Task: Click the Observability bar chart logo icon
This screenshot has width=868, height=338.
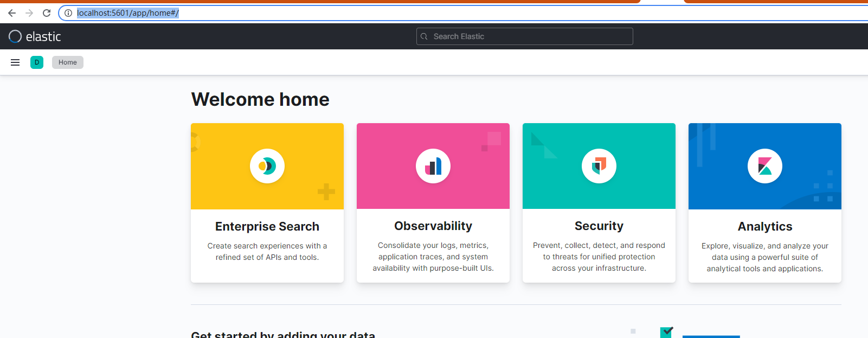Action: click(x=433, y=166)
